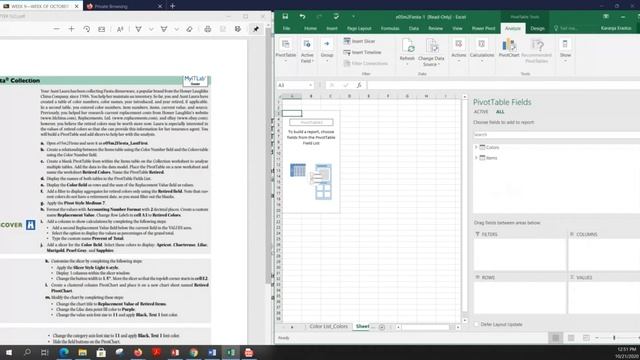
Task: Open Microsoft Edge from the taskbar
Action: [x=64, y=352]
